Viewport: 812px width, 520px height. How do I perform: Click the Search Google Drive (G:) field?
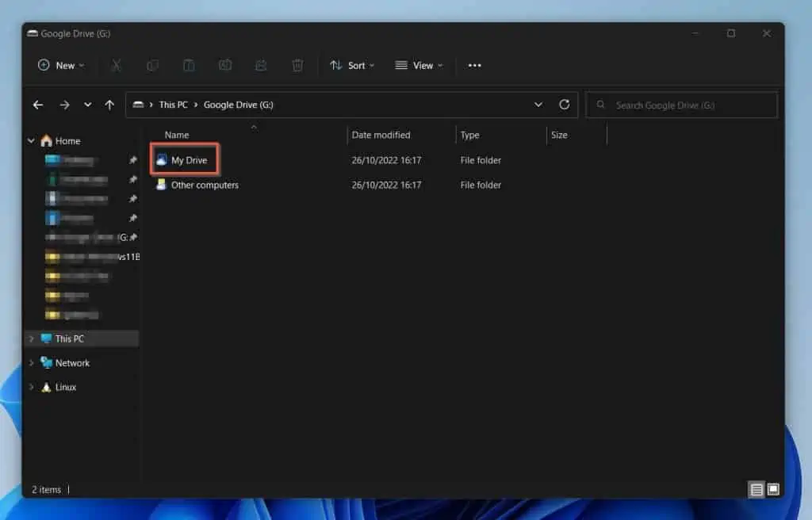(x=681, y=105)
